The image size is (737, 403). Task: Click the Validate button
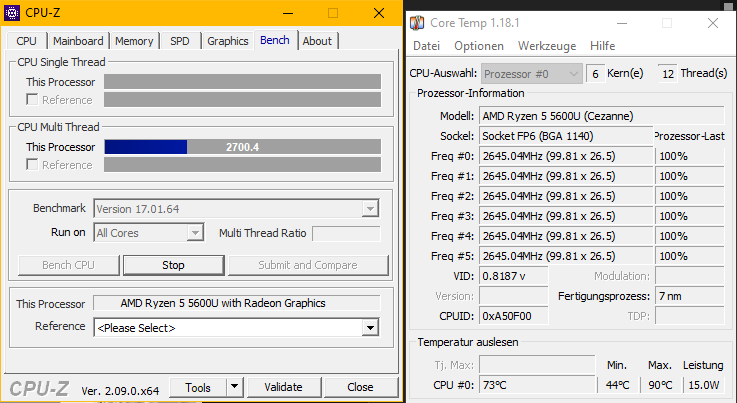pyautogui.click(x=283, y=387)
